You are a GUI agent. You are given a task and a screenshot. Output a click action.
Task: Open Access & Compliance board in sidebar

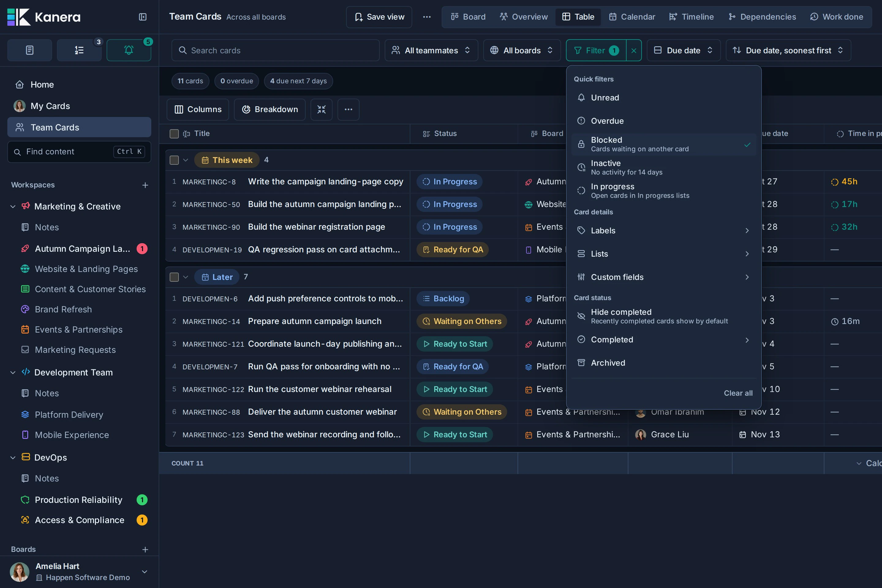coord(79,520)
